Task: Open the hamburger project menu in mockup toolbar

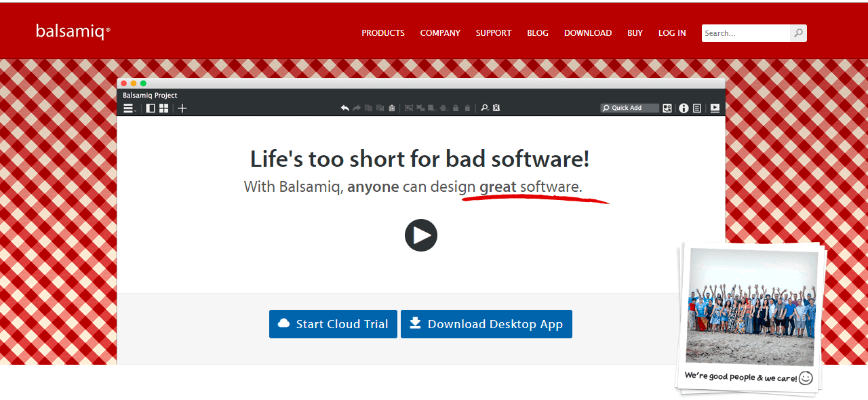Action: point(130,108)
